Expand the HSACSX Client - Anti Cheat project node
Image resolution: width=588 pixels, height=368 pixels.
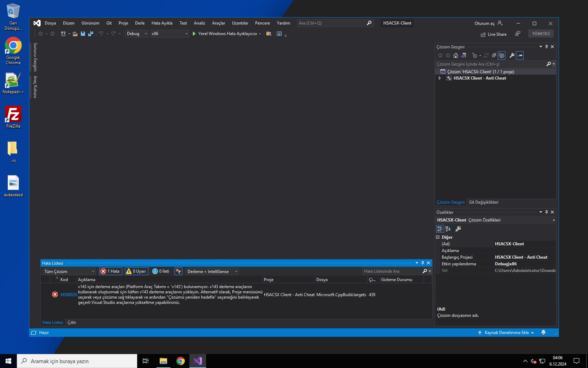[440, 78]
